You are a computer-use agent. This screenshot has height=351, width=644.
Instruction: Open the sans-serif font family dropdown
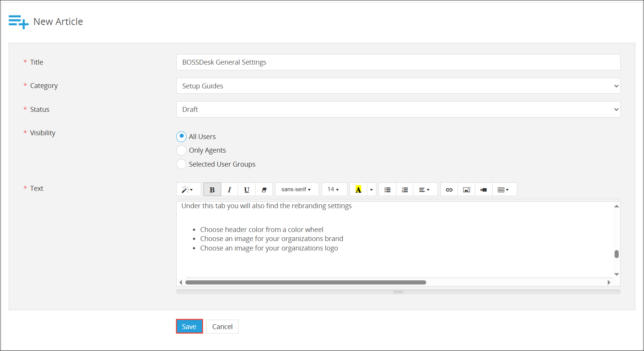[x=297, y=190]
